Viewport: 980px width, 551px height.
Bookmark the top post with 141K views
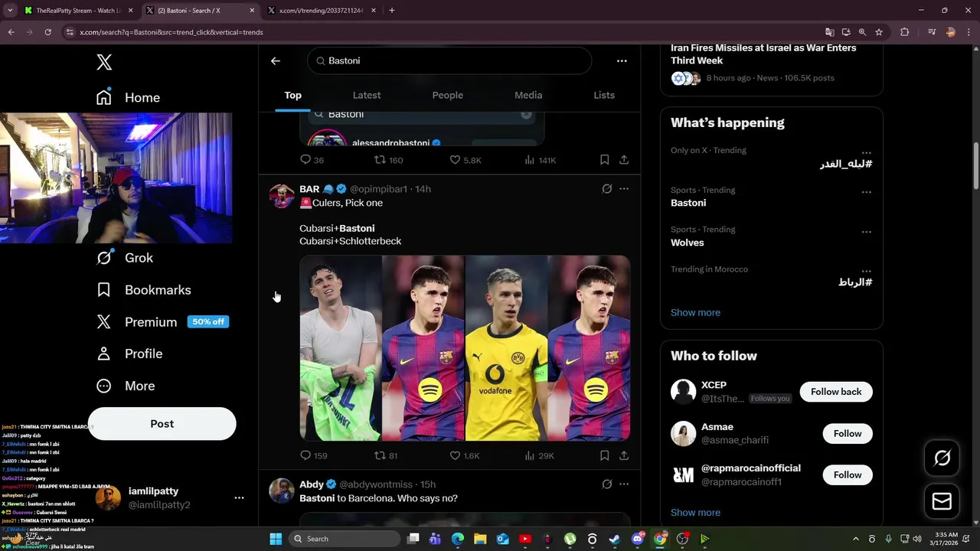[604, 160]
